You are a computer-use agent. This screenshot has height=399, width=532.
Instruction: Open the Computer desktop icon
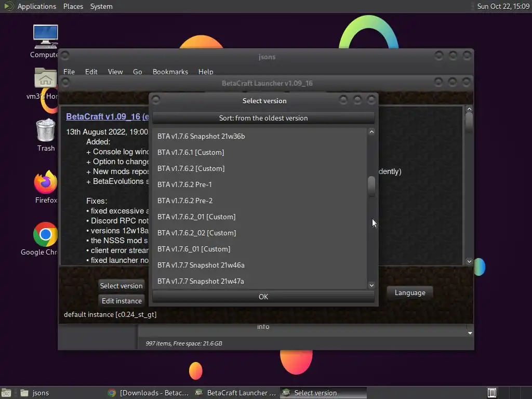45,37
